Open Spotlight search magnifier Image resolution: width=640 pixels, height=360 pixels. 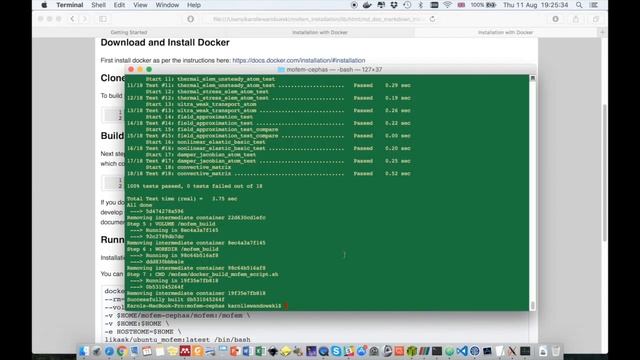[x=579, y=5]
